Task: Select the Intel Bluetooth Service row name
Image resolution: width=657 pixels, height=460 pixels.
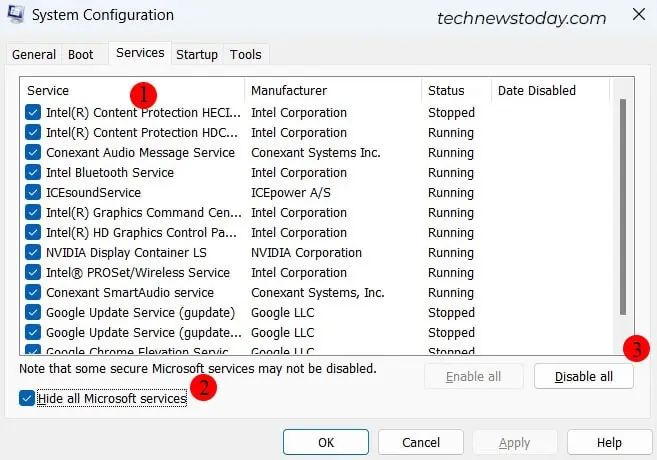Action: click(110, 173)
